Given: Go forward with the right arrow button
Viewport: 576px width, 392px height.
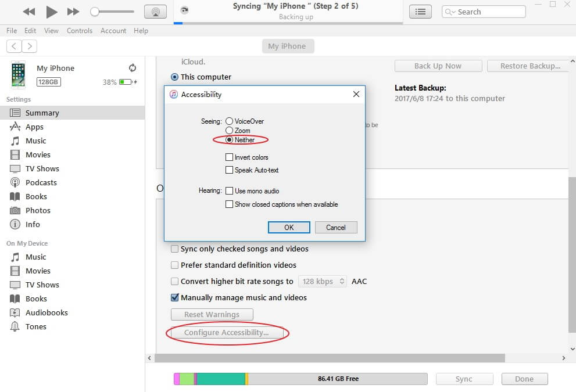Looking at the screenshot, I should coord(30,46).
